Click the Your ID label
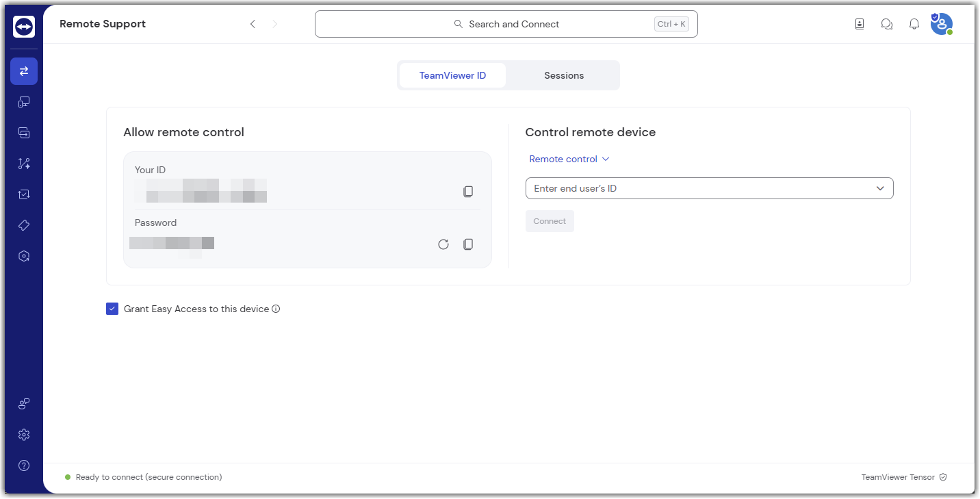The image size is (980, 499). [x=150, y=170]
